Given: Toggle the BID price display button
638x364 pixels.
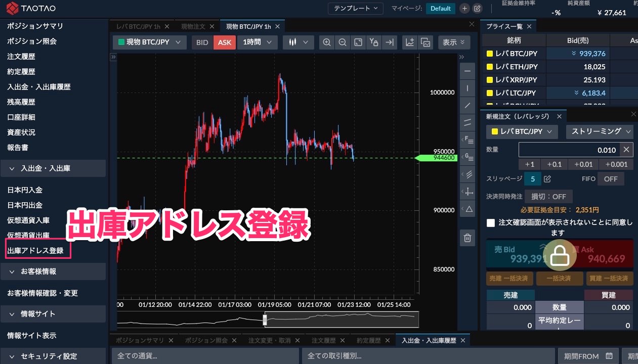Looking at the screenshot, I should coord(202,42).
